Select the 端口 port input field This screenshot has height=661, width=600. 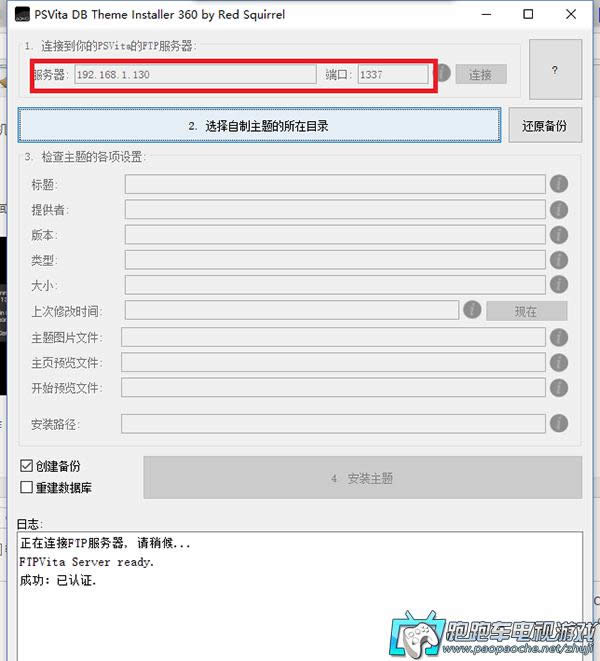pyautogui.click(x=392, y=74)
